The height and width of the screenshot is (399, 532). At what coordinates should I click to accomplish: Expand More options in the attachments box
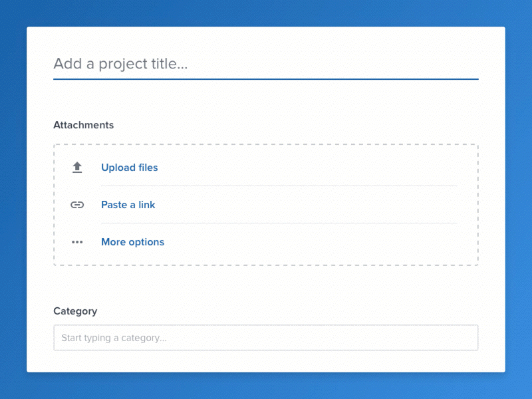coord(132,242)
